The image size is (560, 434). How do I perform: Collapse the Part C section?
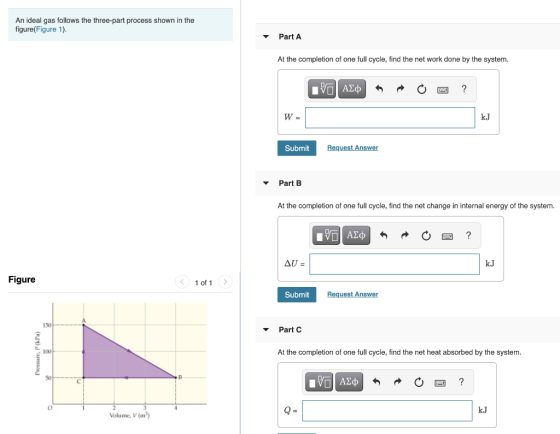[266, 329]
